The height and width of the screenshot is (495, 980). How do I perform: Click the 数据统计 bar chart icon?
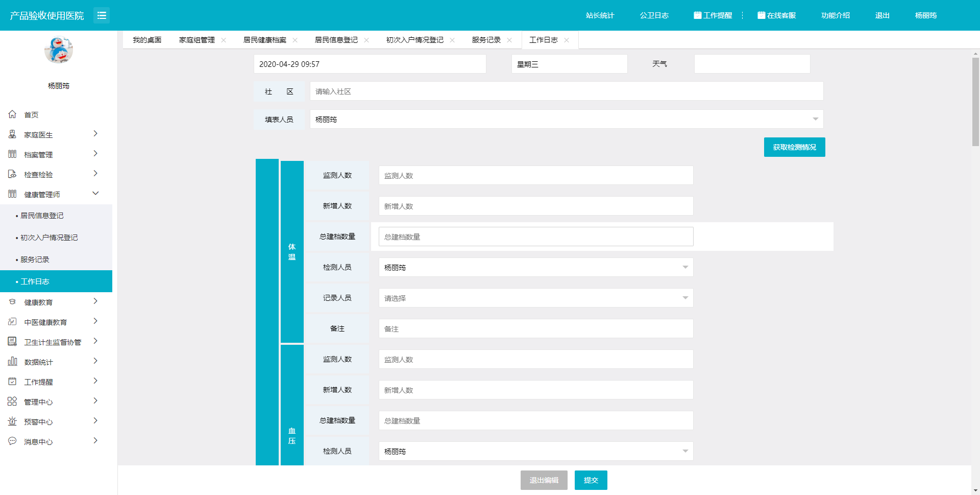click(12, 362)
